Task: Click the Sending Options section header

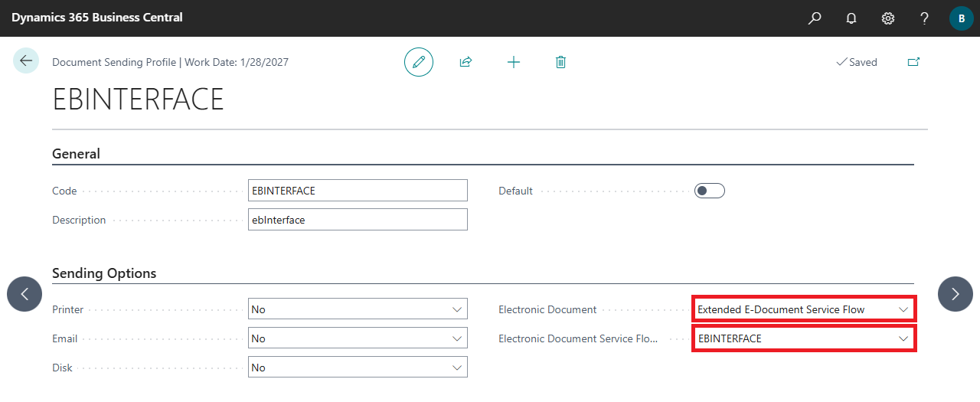Action: [x=104, y=273]
